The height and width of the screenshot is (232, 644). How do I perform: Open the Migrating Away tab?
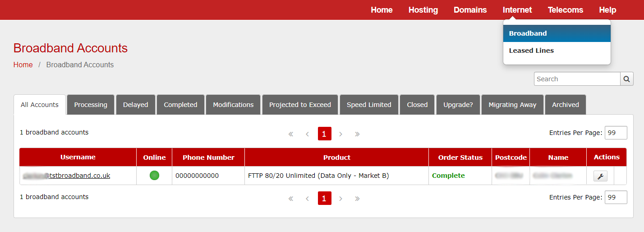coord(512,105)
